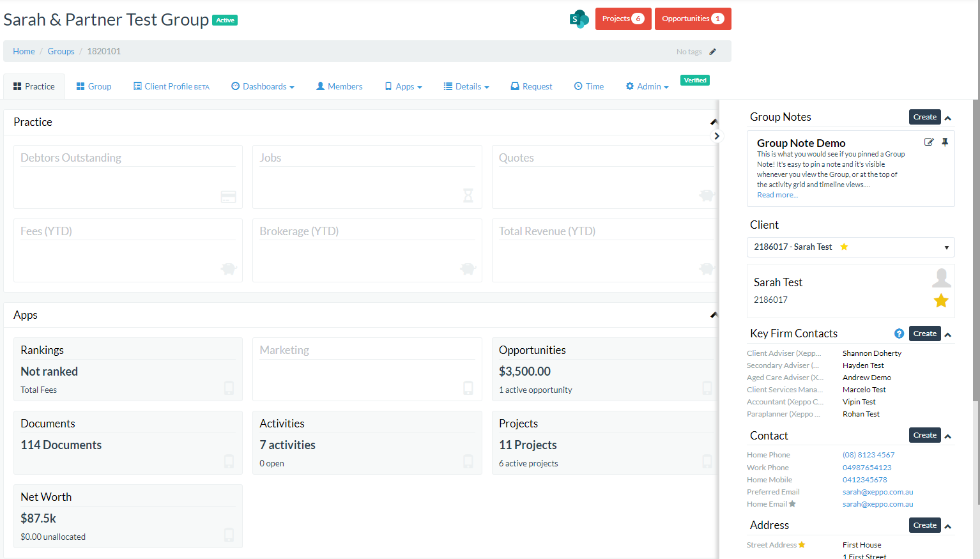980x559 pixels.
Task: Click Home Email star icon
Action: point(792,504)
